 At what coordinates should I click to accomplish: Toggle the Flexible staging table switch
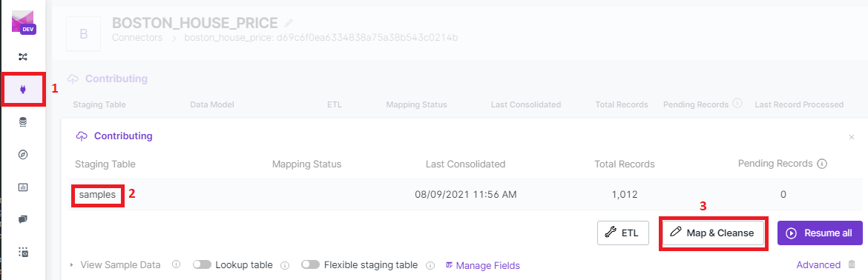coord(311,265)
